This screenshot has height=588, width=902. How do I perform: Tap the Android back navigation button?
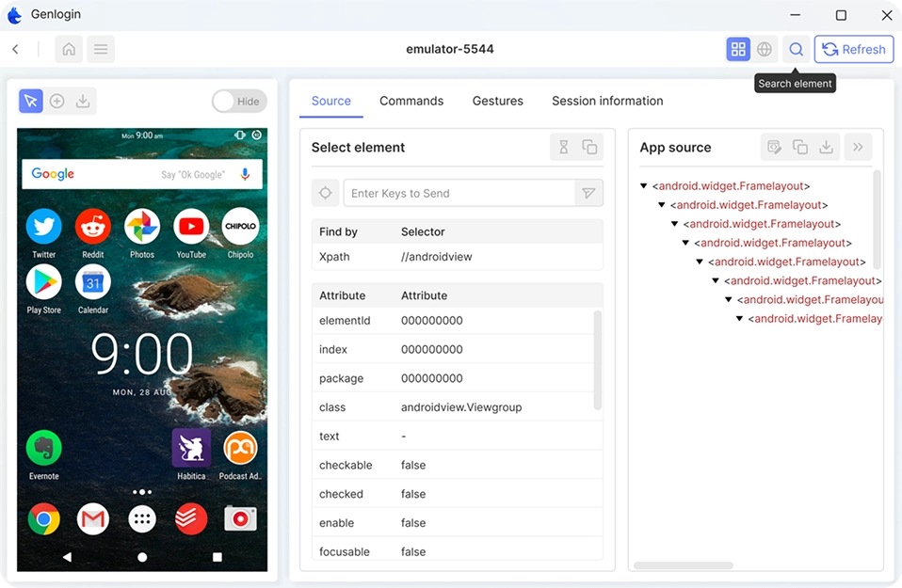coord(67,556)
